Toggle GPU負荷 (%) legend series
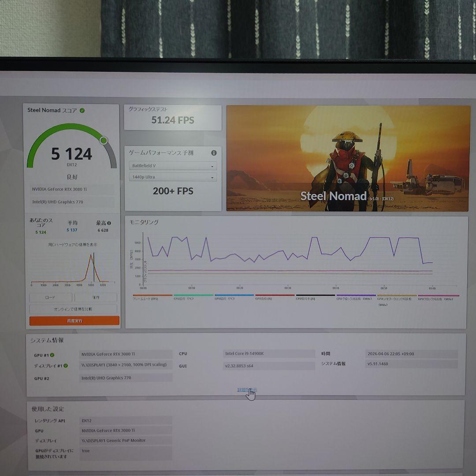This screenshot has width=476, height=476. pos(275,297)
